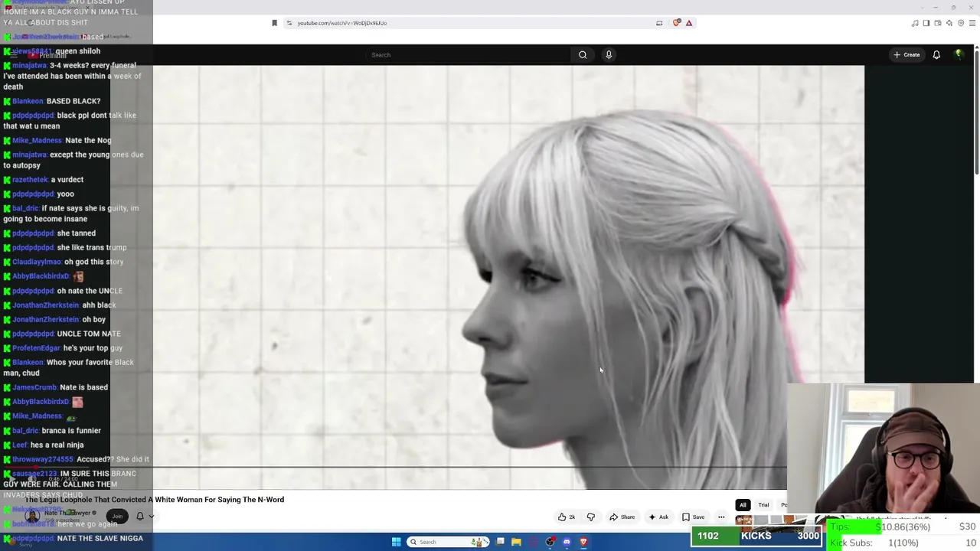The height and width of the screenshot is (551, 980).
Task: Click username Mike_Madness beside 'Nate the Nog'
Action: (37, 141)
